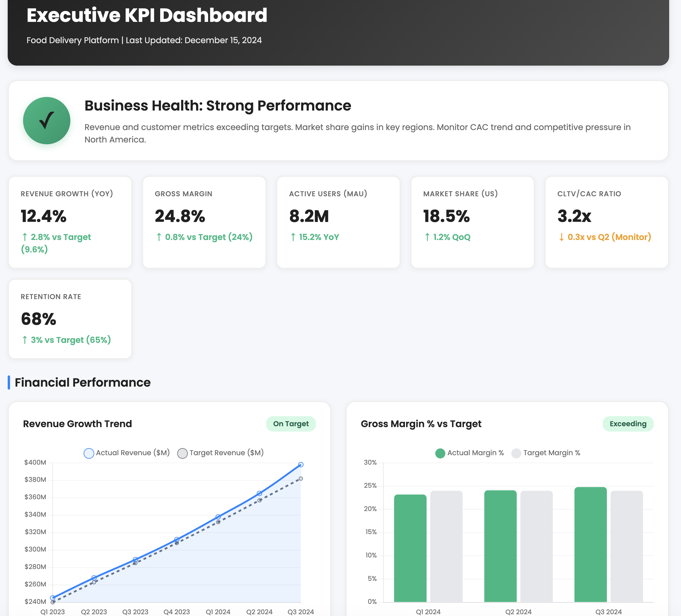The height and width of the screenshot is (616, 681).
Task: Click the upward arrow beside 15.2% YoY
Action: coord(293,237)
